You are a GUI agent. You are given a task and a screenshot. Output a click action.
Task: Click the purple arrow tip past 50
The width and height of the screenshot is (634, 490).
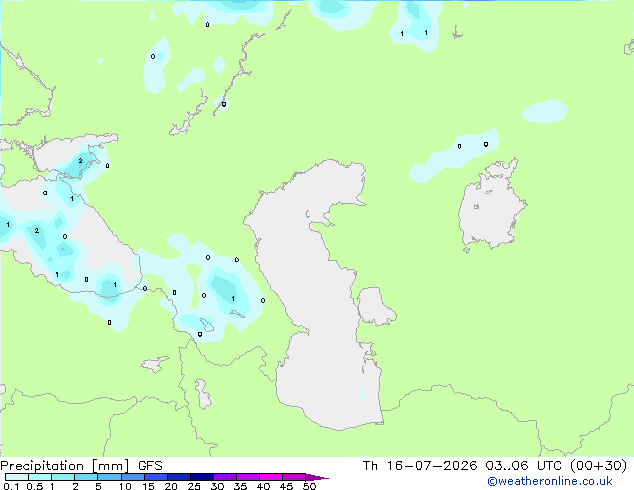317,477
